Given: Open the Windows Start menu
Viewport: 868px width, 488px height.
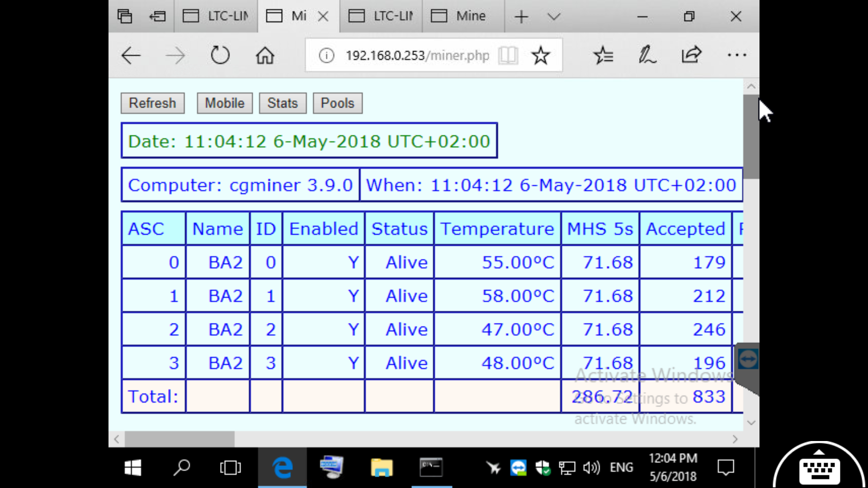Looking at the screenshot, I should coord(133,468).
